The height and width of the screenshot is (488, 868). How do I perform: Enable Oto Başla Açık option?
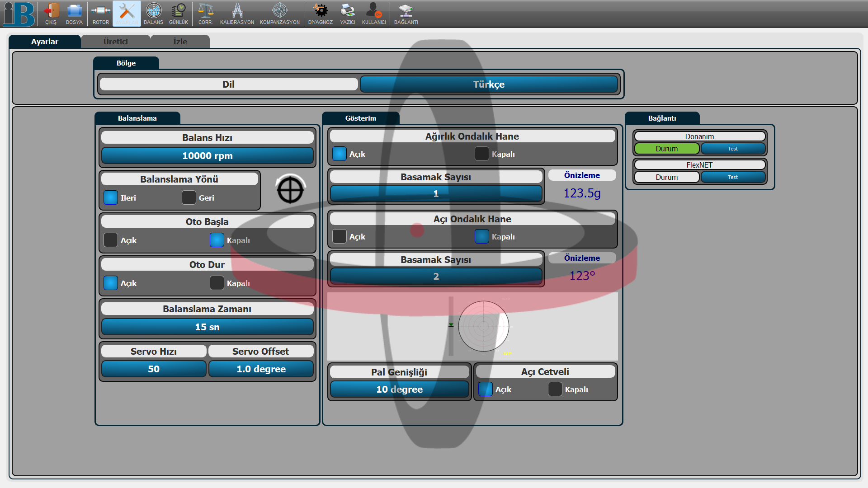111,240
